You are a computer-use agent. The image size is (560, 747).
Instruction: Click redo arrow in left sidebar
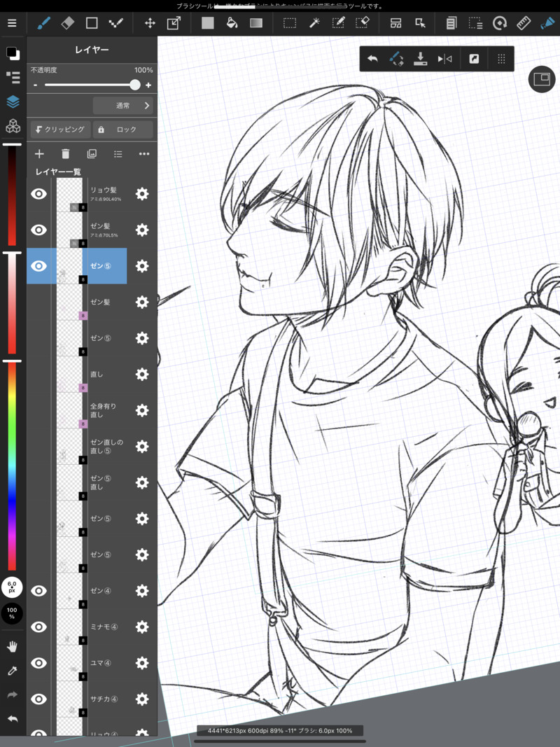click(13, 695)
